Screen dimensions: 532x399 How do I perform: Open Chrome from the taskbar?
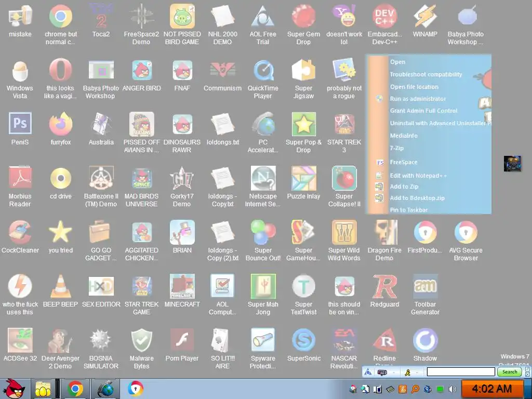coord(75,389)
